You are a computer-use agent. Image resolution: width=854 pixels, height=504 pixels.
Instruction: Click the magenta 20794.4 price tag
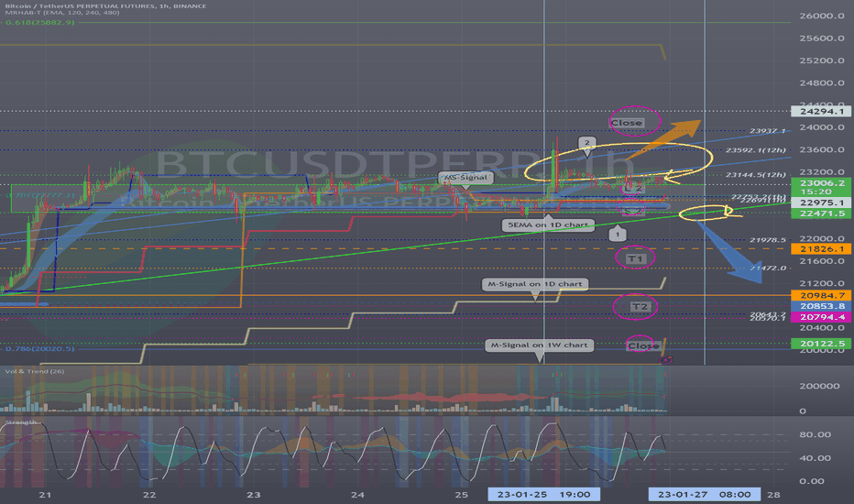point(821,317)
